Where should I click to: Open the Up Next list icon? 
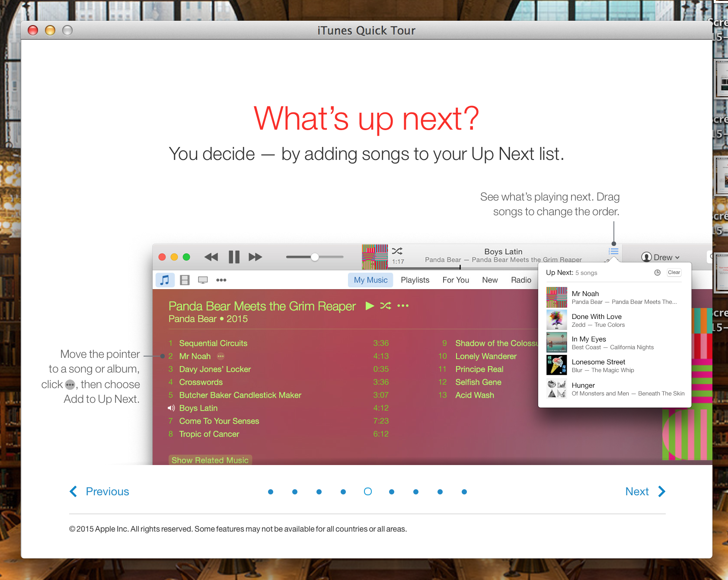[x=614, y=252]
